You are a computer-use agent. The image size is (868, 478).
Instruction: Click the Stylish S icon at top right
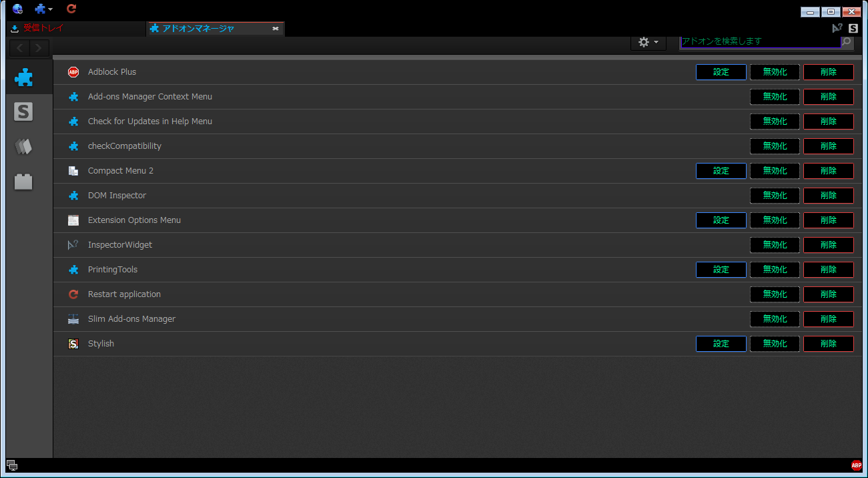(x=853, y=28)
